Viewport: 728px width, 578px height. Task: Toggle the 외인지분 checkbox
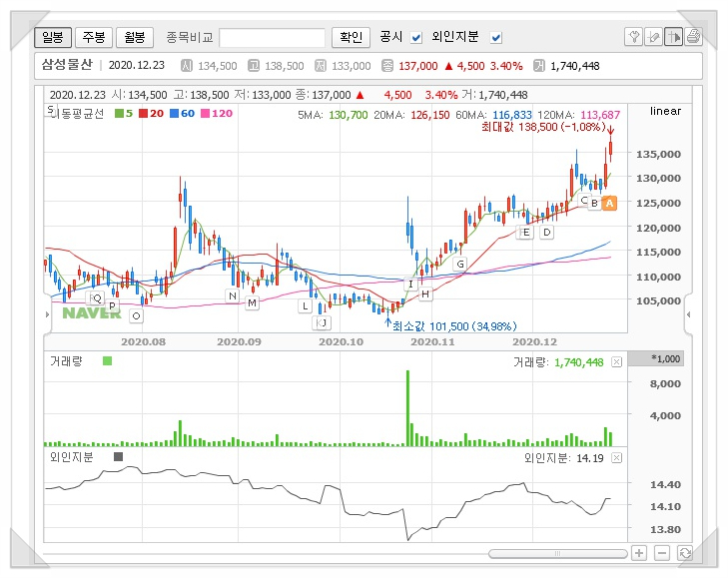tap(496, 38)
